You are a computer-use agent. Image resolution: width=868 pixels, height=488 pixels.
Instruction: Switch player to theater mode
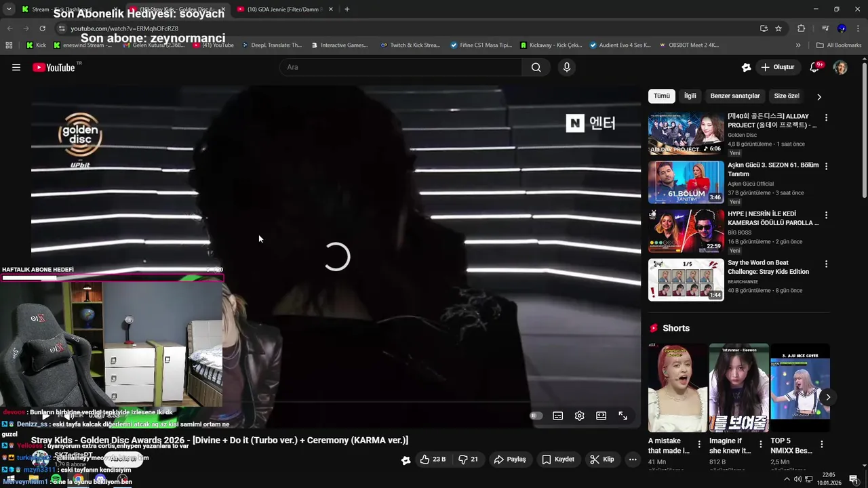click(601, 416)
